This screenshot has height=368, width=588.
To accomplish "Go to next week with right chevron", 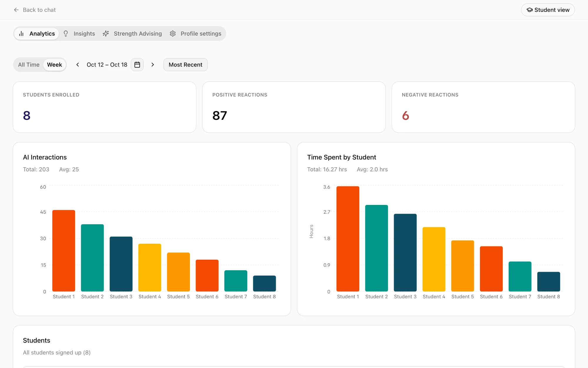I will click(x=153, y=65).
